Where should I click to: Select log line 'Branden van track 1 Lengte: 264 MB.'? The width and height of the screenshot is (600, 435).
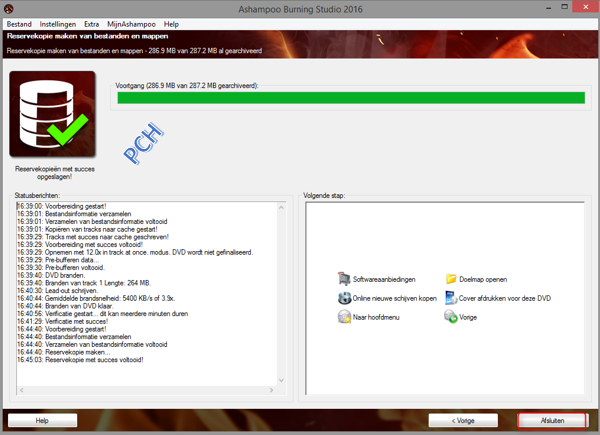[84, 283]
